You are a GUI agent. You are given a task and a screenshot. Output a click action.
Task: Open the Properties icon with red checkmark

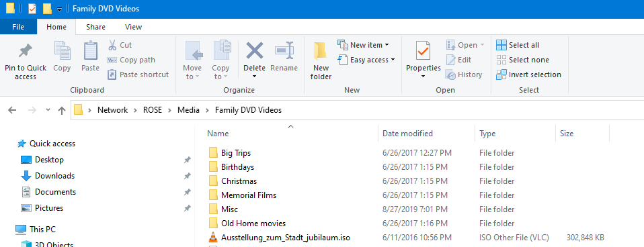[x=423, y=51]
